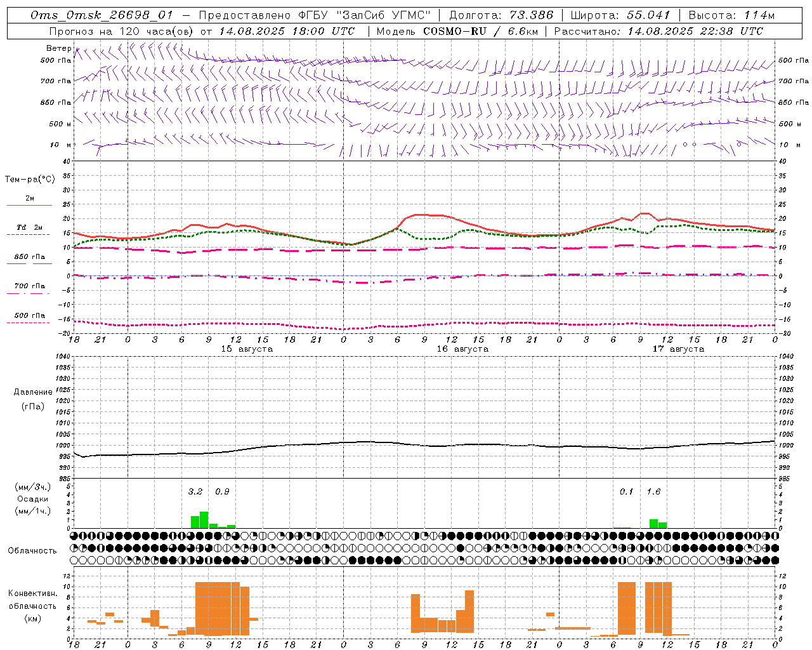Viewport: 812px width, 650px height.
Task: Click the Давление pressure panel title
Action: (33, 392)
